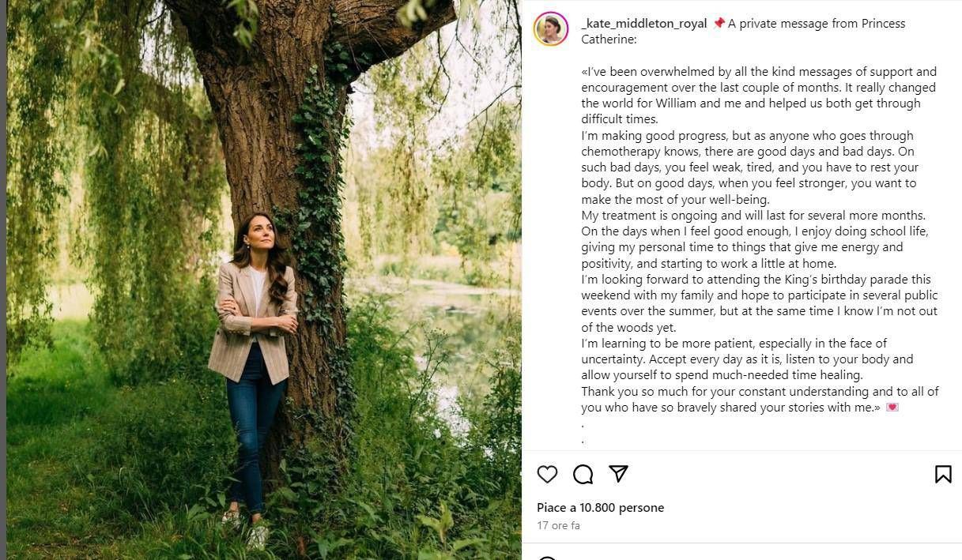This screenshot has width=962, height=560.
Task: Click the "I'm making good progress" caption line
Action: tap(747, 136)
